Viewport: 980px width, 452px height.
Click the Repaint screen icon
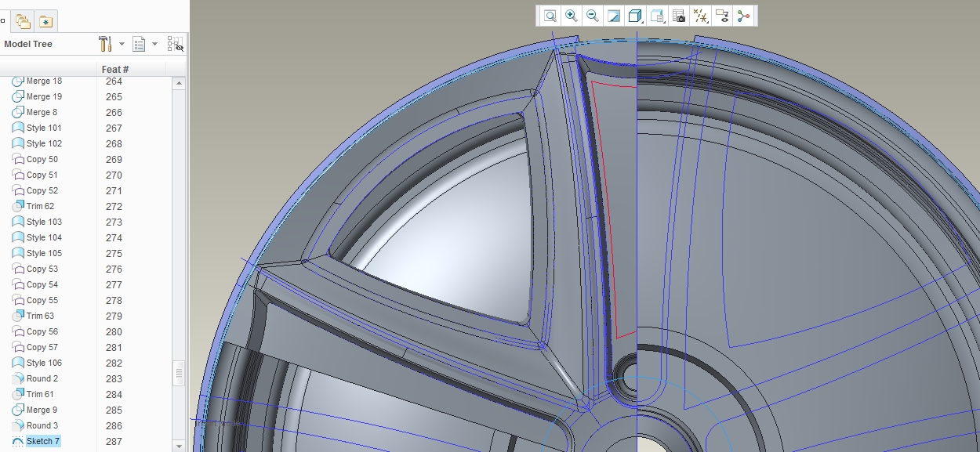point(614,16)
